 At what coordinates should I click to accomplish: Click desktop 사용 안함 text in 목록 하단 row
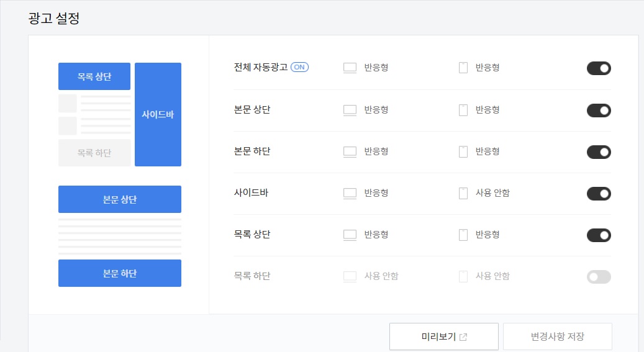tap(381, 276)
